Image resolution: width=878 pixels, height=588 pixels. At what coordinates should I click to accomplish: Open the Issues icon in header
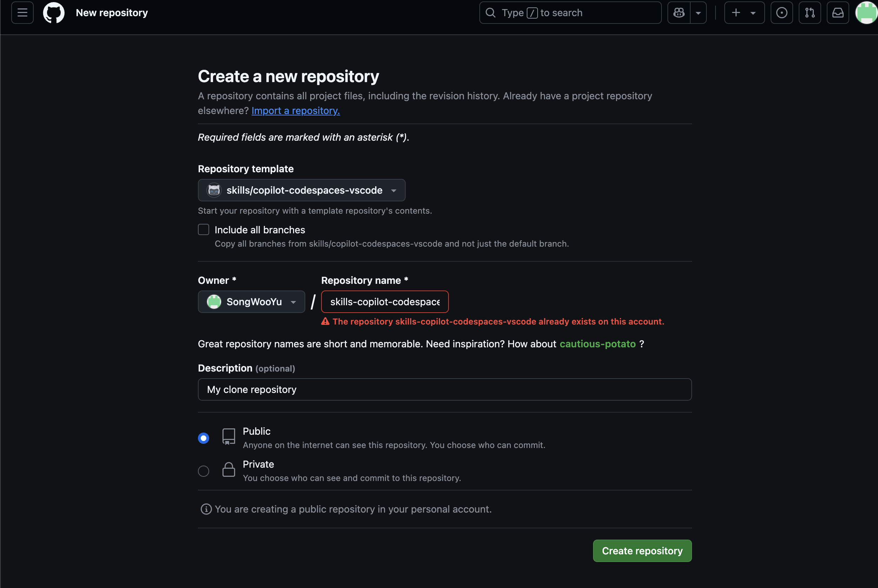click(x=781, y=13)
